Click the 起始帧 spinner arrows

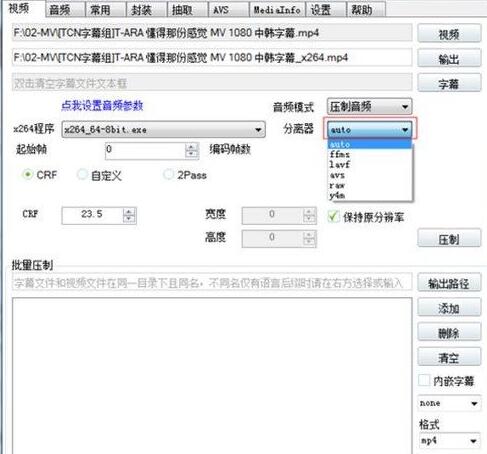pyautogui.click(x=192, y=150)
